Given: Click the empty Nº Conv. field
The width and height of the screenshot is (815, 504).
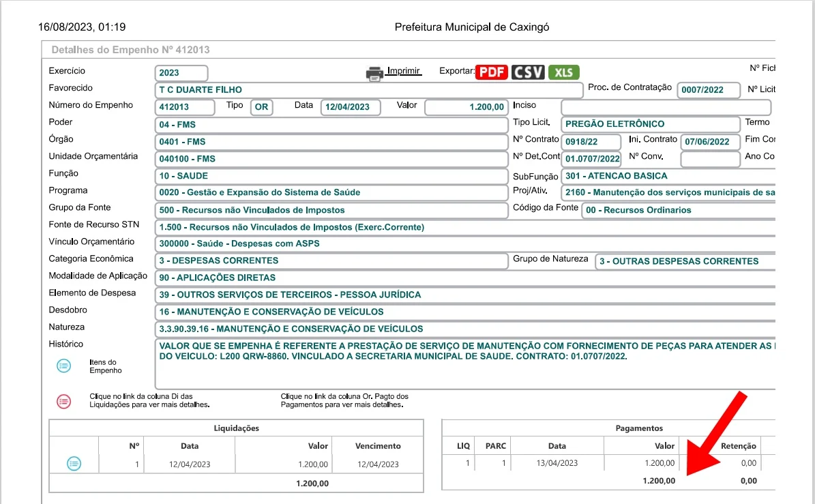Looking at the screenshot, I should (x=710, y=159).
